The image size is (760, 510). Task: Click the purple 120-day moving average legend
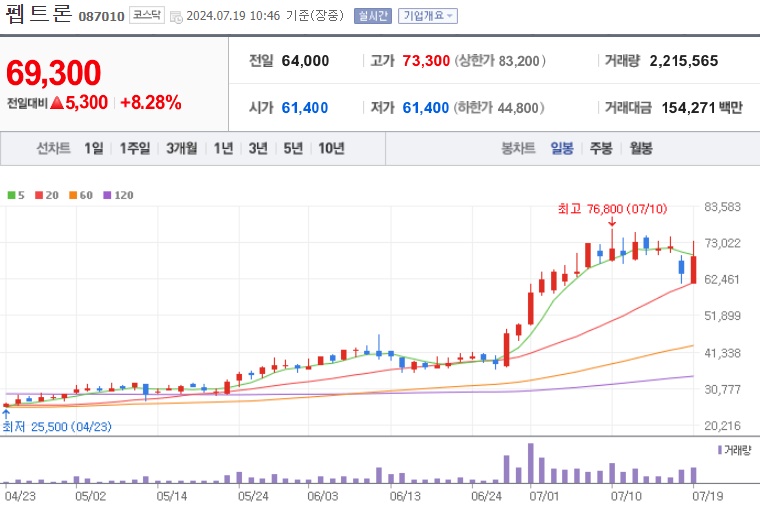pyautogui.click(x=118, y=195)
